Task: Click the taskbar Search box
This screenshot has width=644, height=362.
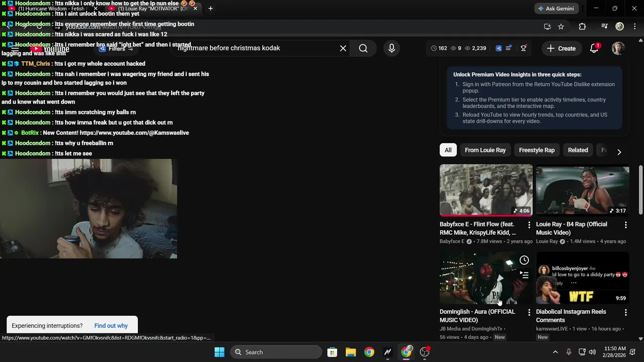Action: pos(276,352)
